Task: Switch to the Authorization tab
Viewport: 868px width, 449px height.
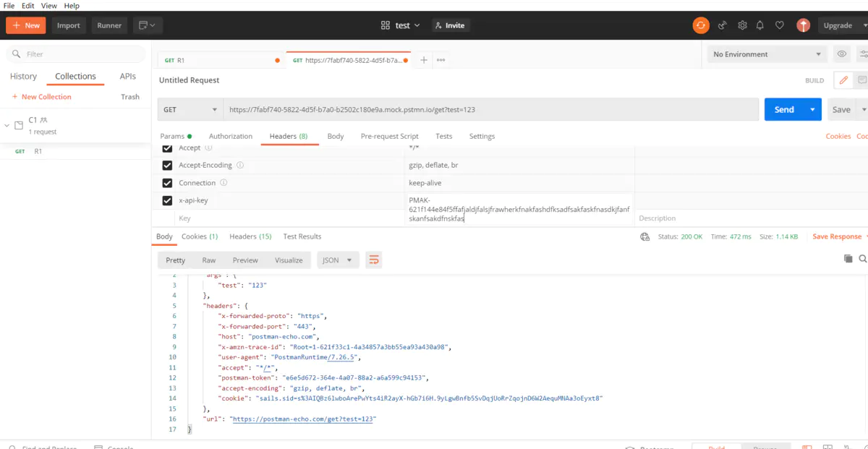Action: pyautogui.click(x=231, y=136)
